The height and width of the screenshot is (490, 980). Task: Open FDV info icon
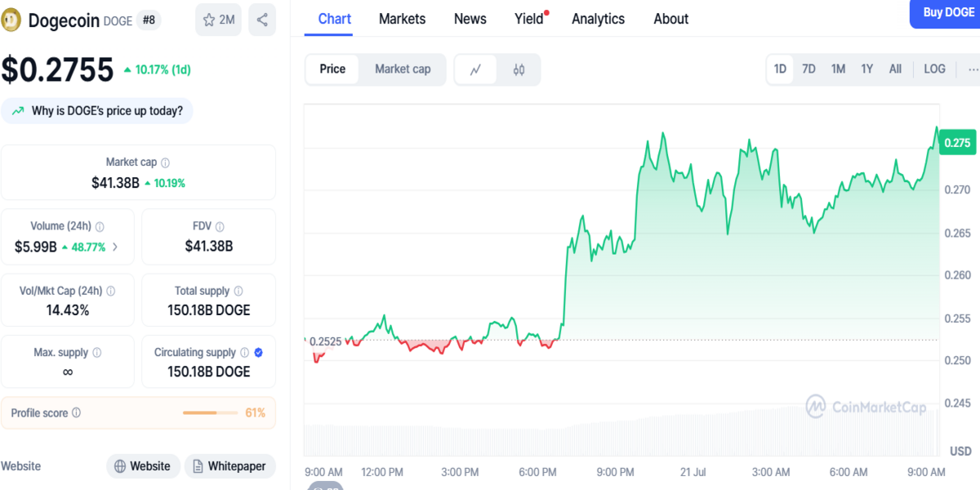220,226
